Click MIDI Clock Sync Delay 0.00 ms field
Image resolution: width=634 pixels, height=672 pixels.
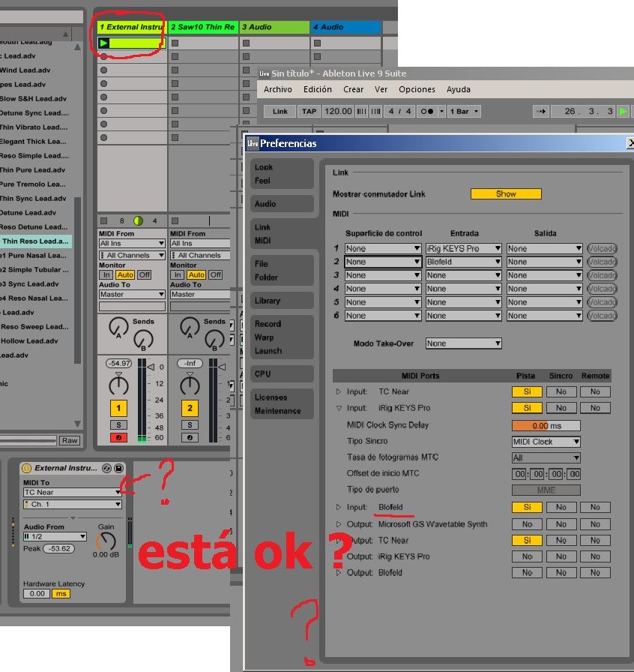546,425
